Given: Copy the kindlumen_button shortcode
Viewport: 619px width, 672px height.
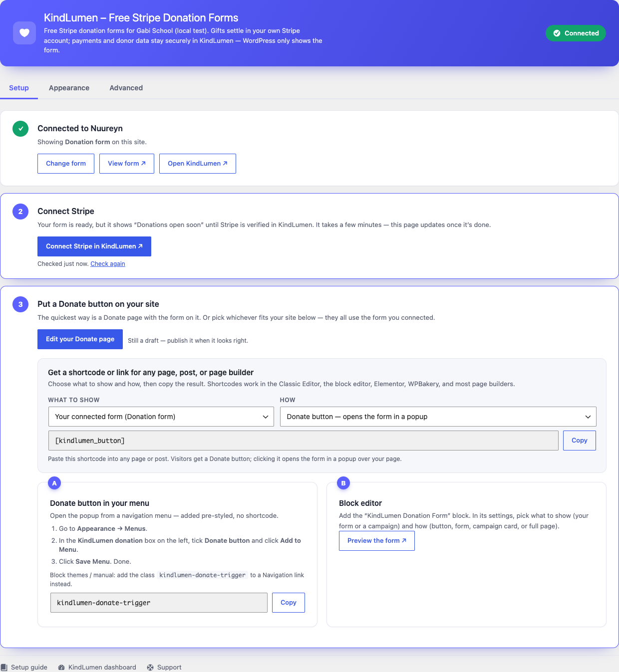Looking at the screenshot, I should 580,441.
